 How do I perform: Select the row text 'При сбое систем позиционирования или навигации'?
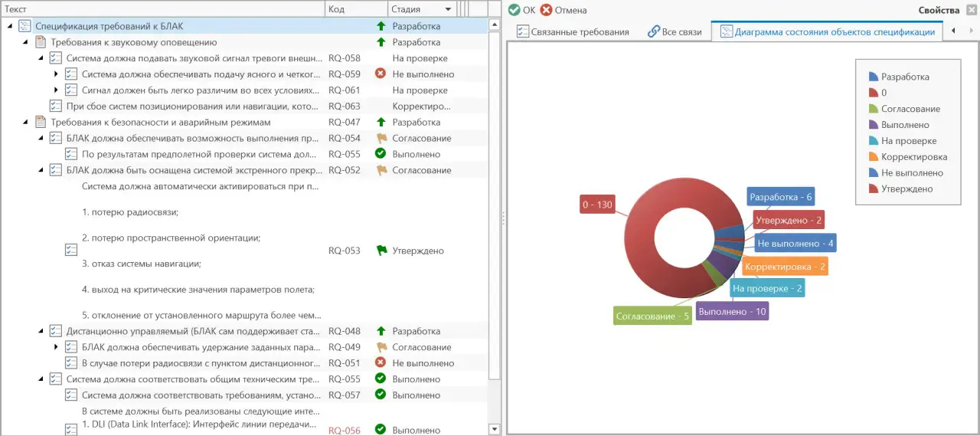pos(192,107)
